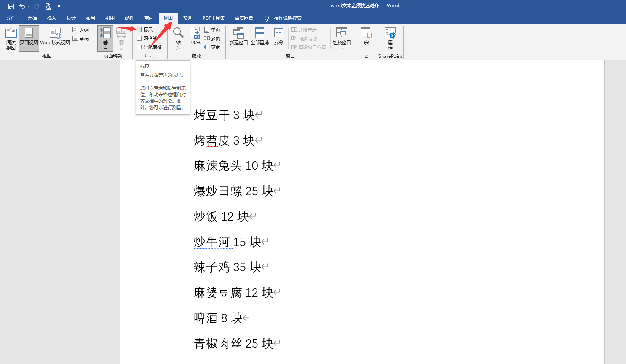Switch to the 设计 (Design) tab
The height and width of the screenshot is (364, 626).
click(71, 18)
